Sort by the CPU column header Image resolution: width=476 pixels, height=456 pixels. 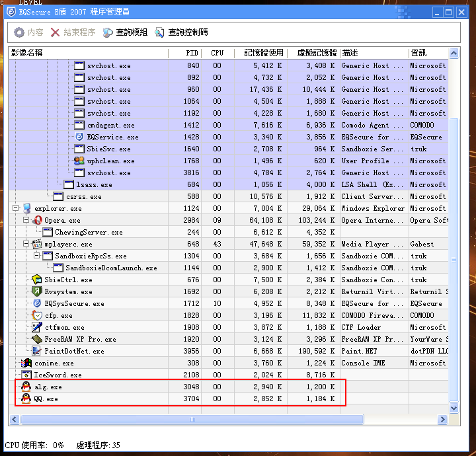pyautogui.click(x=218, y=53)
